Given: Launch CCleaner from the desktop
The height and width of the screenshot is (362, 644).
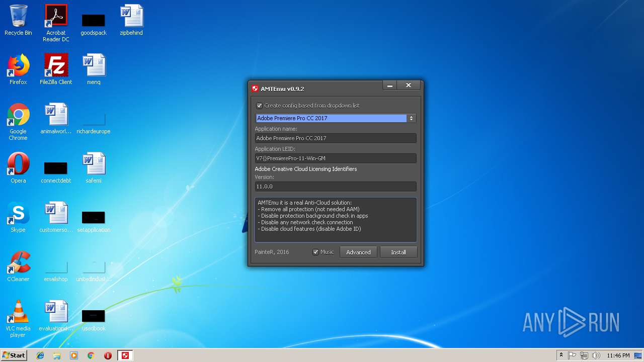Looking at the screenshot, I should click(x=18, y=266).
